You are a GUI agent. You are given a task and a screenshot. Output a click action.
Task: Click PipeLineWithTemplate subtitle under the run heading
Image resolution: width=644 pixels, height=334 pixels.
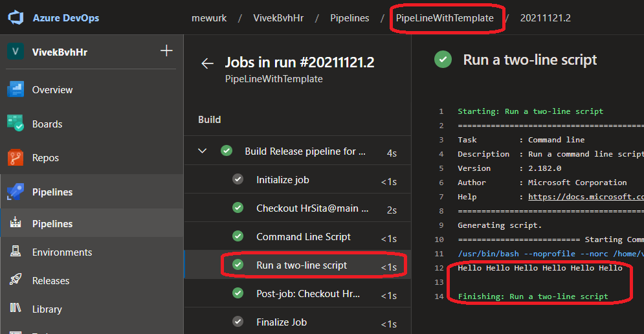pos(274,79)
